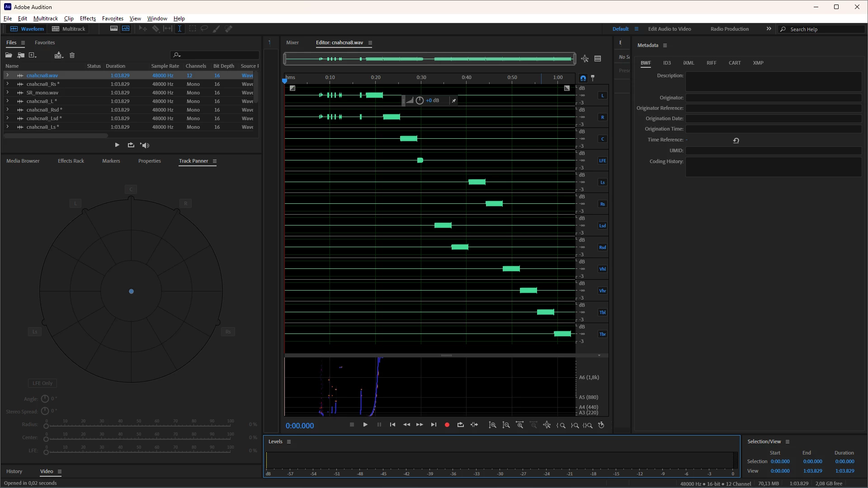Switch to Multitrack view

click(x=69, y=29)
